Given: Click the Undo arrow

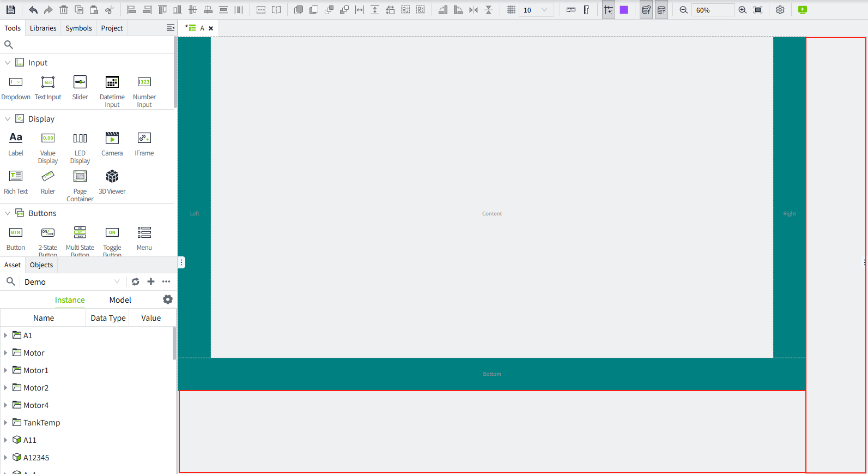Looking at the screenshot, I should point(33,10).
